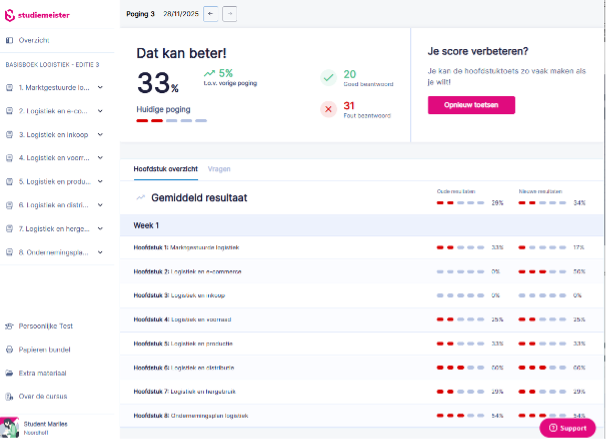The width and height of the screenshot is (606, 440).
Task: Click the red Fout beantwoord cross icon
Action: (328, 109)
